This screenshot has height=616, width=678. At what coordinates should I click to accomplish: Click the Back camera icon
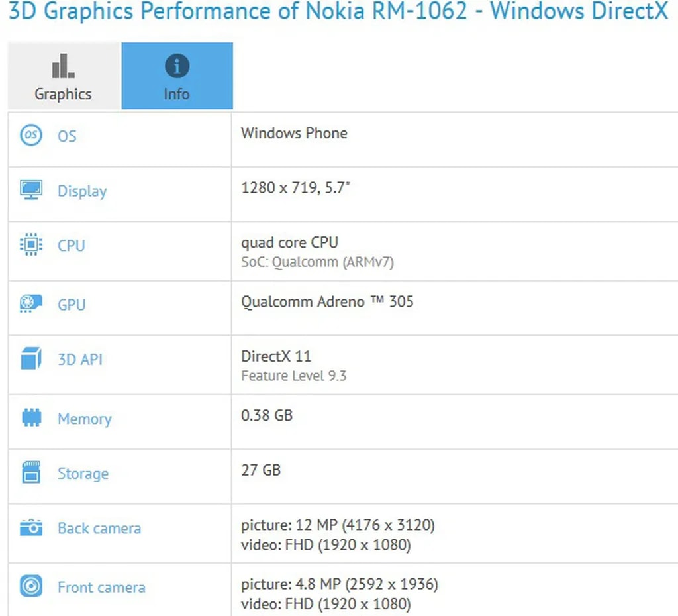(31, 528)
